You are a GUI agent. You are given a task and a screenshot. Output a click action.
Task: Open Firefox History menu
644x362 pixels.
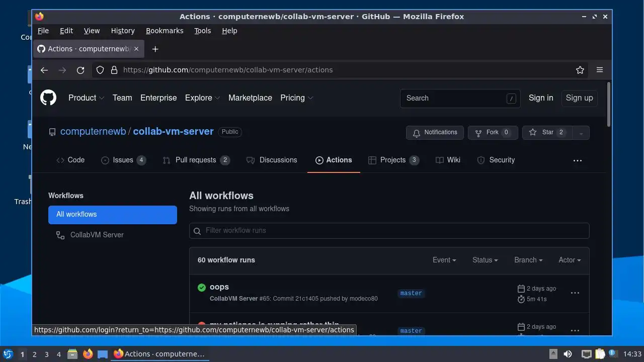point(123,31)
